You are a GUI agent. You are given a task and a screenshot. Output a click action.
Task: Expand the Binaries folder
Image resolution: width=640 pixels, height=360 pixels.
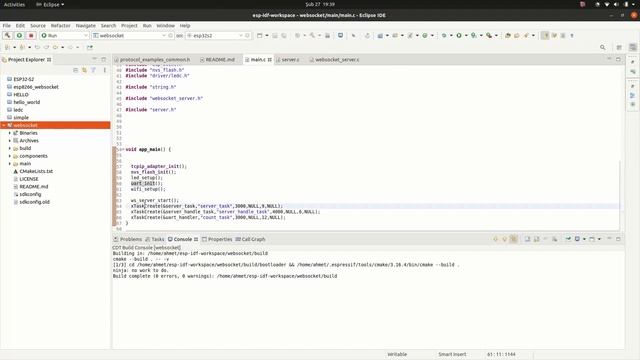10,133
